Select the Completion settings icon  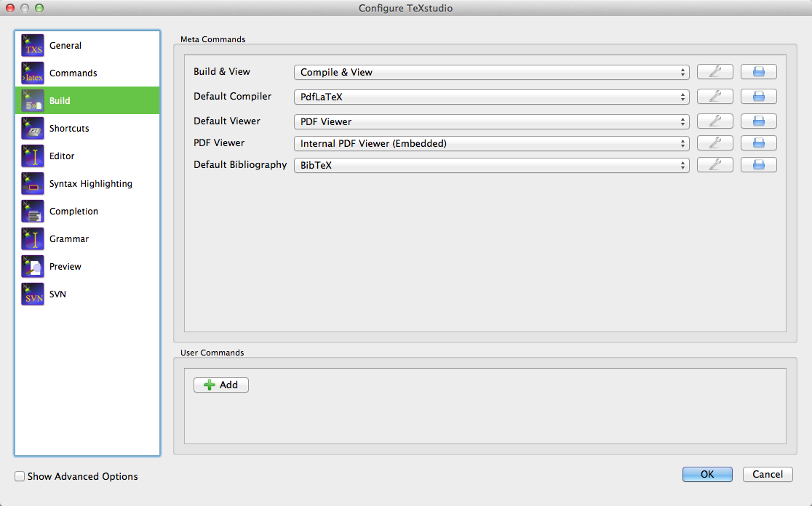click(33, 211)
